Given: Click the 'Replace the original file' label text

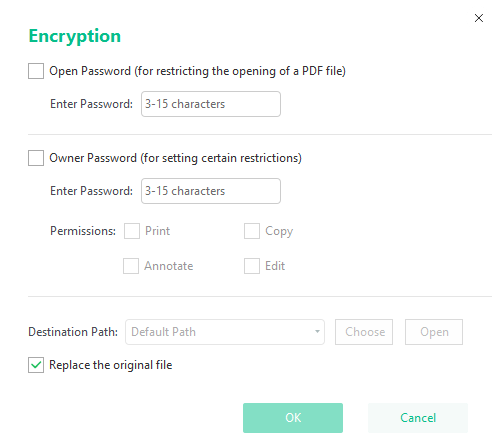Looking at the screenshot, I should (111, 365).
